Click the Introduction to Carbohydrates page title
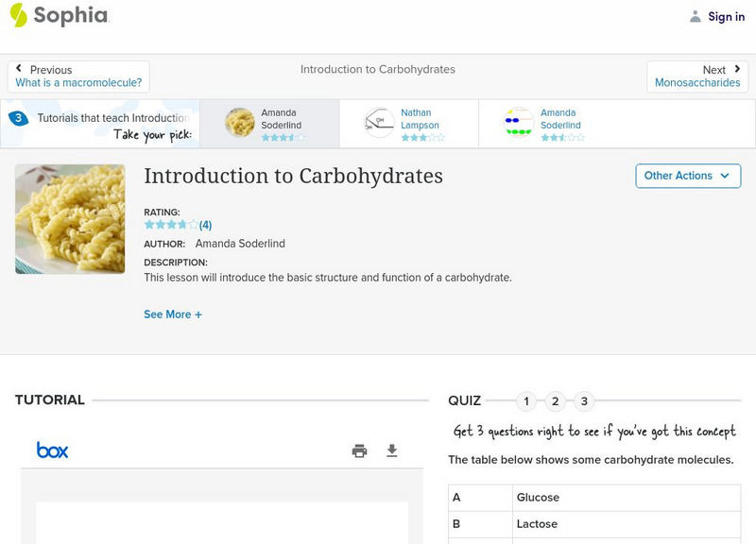This screenshot has width=756, height=544. tap(293, 176)
